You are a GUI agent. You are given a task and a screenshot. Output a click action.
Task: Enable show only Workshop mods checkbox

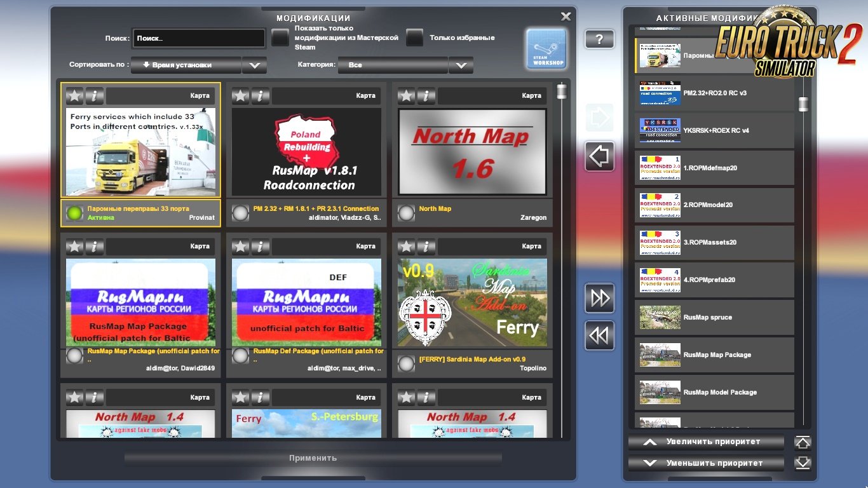(x=280, y=38)
